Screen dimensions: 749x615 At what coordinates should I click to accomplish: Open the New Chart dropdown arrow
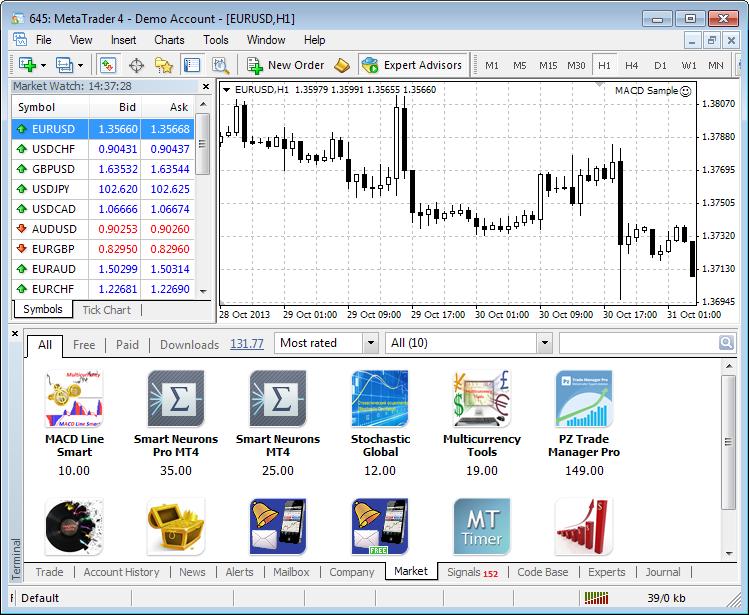[x=43, y=65]
